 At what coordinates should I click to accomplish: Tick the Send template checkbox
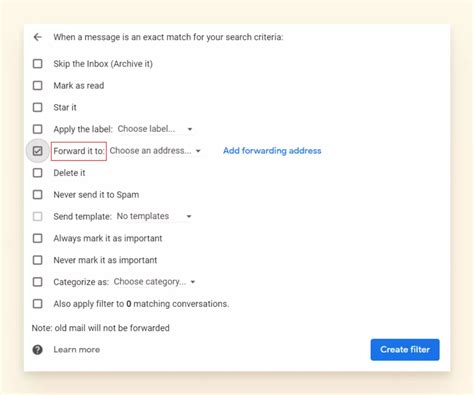click(38, 216)
